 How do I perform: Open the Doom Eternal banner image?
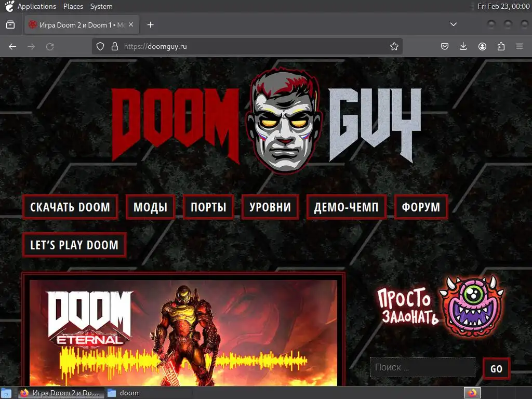[183, 333]
